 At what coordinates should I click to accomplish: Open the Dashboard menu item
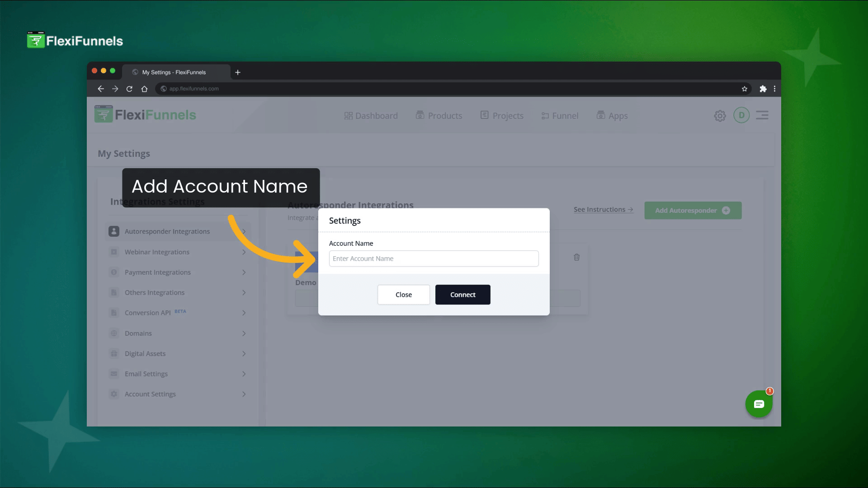(371, 116)
